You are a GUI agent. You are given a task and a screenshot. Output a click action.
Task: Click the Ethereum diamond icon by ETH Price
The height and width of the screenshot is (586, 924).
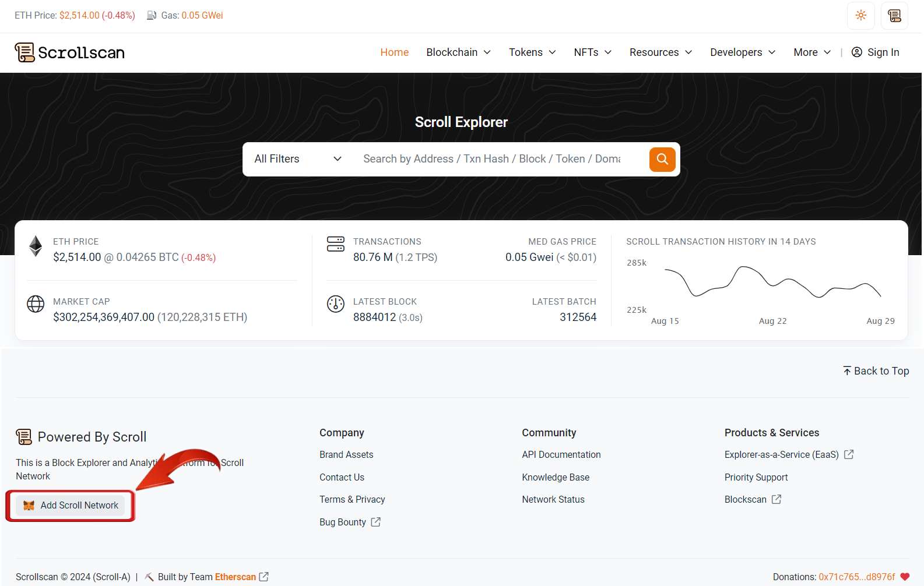coord(36,246)
